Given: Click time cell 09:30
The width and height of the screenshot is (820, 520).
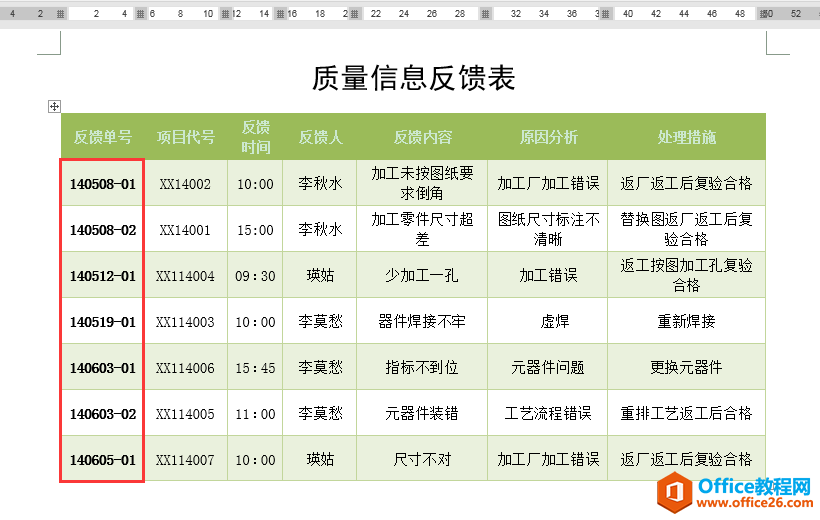Looking at the screenshot, I should (x=255, y=276).
